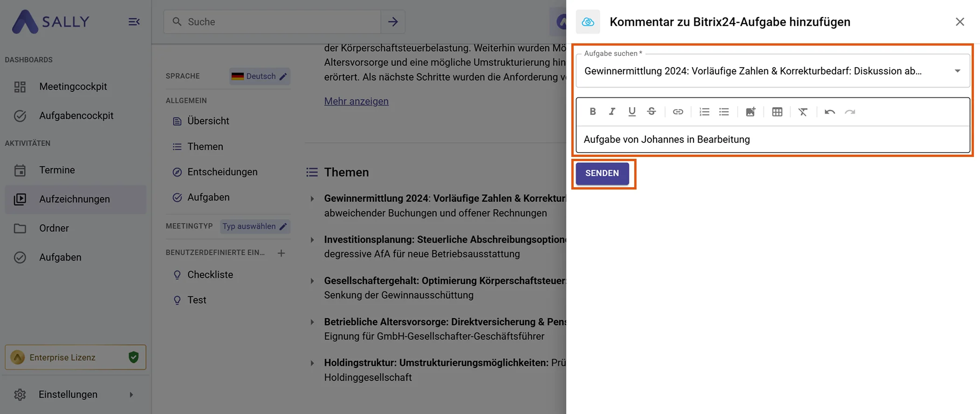Open Einstellungen in sidebar
Viewport: 980px width, 414px height.
[75, 394]
